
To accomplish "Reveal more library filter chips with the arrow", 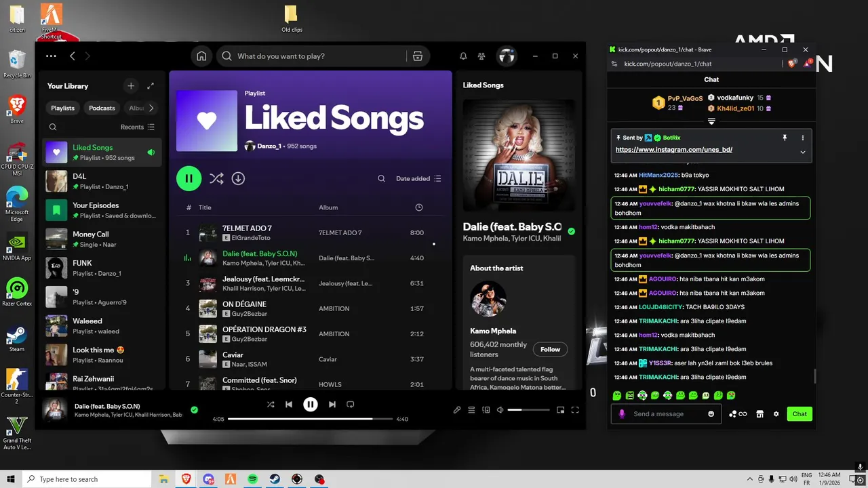I will tap(151, 108).
